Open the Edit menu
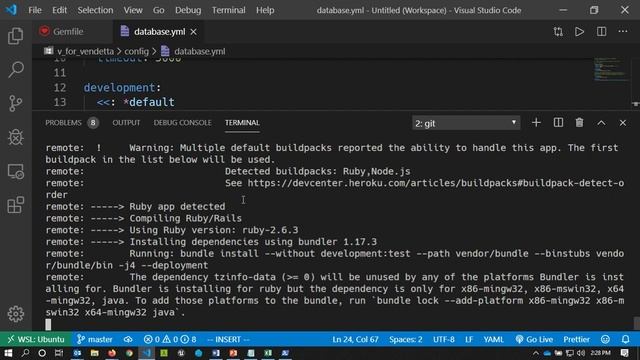 (59, 10)
